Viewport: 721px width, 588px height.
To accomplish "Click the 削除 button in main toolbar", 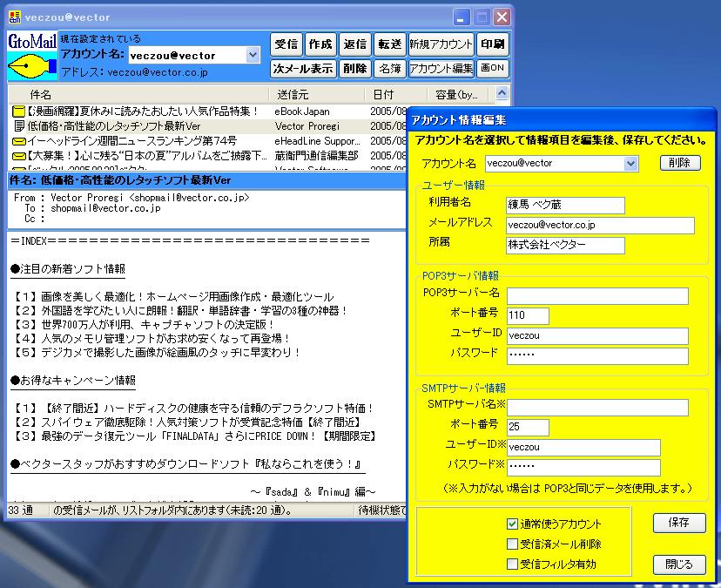I will (355, 69).
